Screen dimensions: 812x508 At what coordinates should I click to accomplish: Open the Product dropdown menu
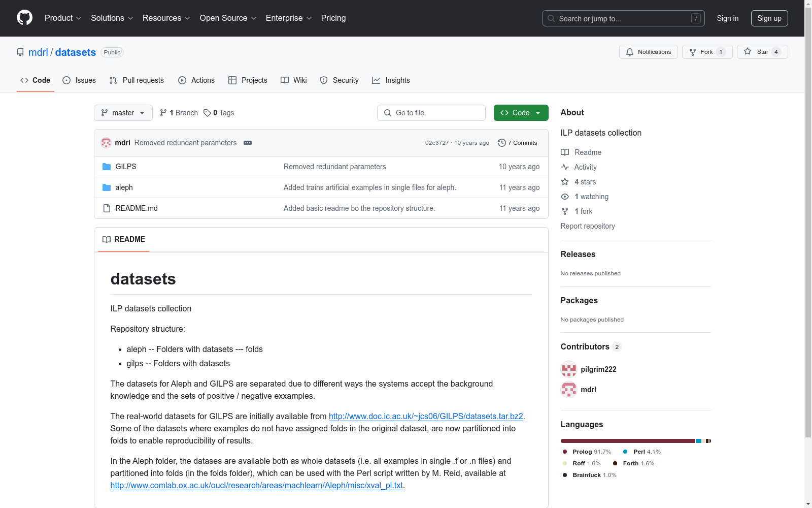(x=63, y=18)
